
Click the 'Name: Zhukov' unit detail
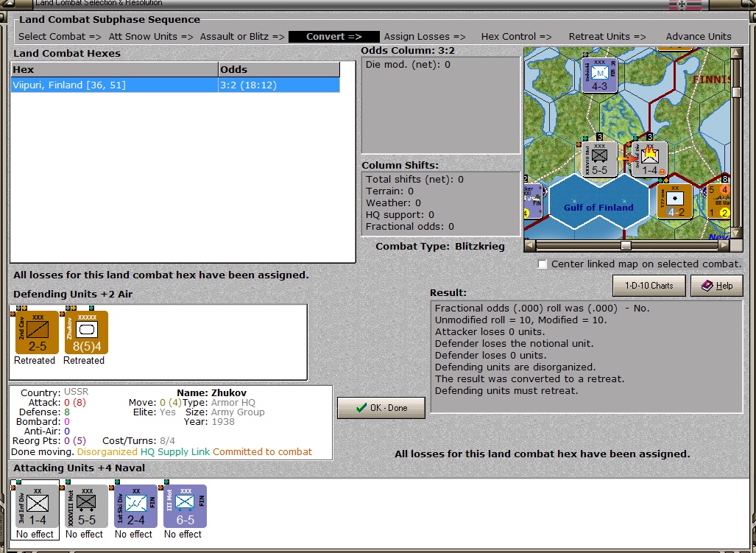[x=212, y=393]
